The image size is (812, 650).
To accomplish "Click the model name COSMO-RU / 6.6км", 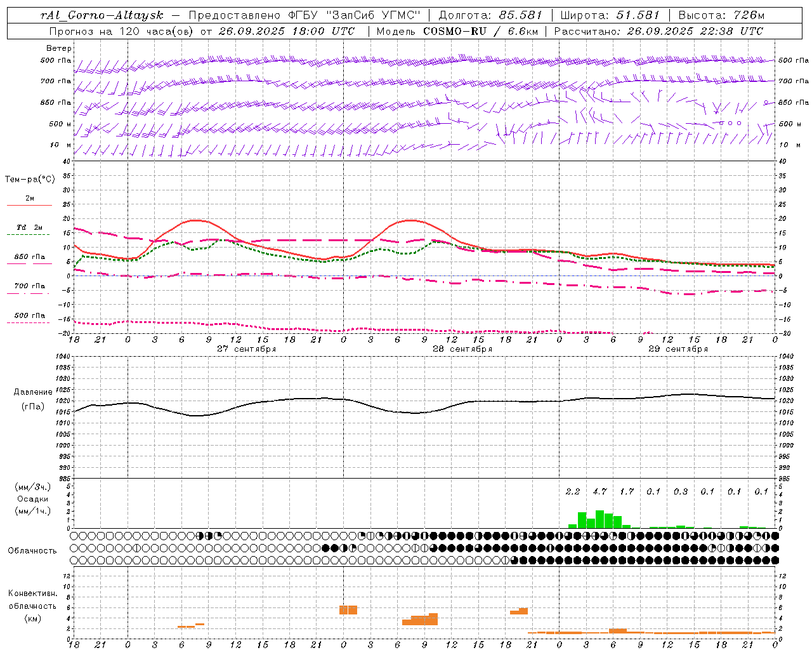I will point(480,30).
